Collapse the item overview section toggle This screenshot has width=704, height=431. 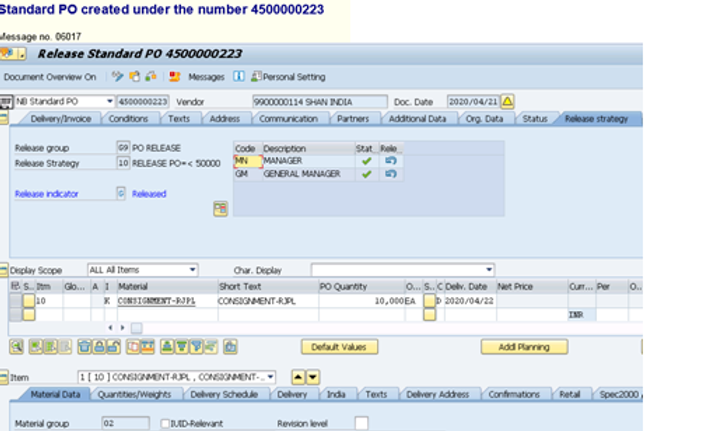click(4, 270)
